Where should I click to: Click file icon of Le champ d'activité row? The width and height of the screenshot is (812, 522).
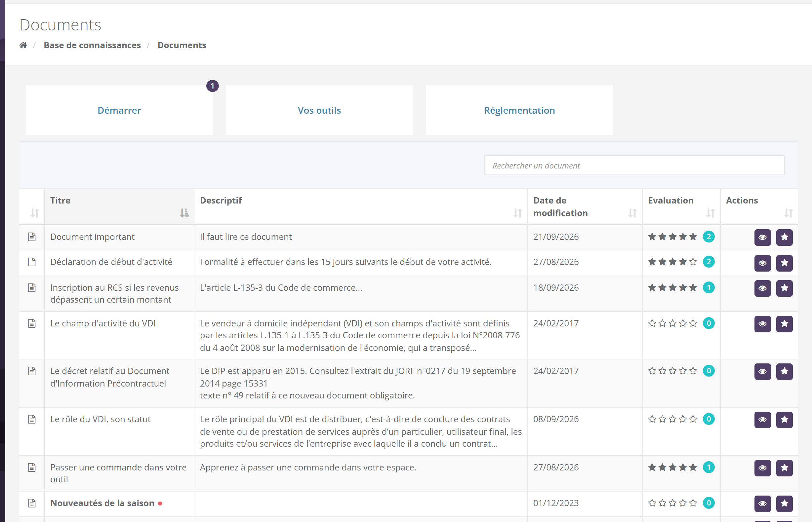click(32, 323)
